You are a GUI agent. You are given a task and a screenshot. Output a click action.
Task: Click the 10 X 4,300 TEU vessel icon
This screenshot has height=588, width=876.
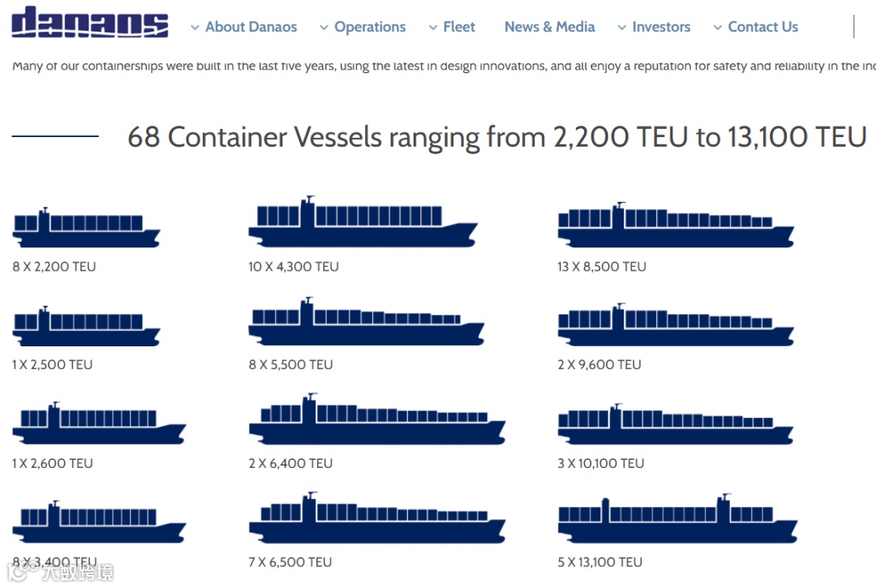pyautogui.click(x=363, y=222)
